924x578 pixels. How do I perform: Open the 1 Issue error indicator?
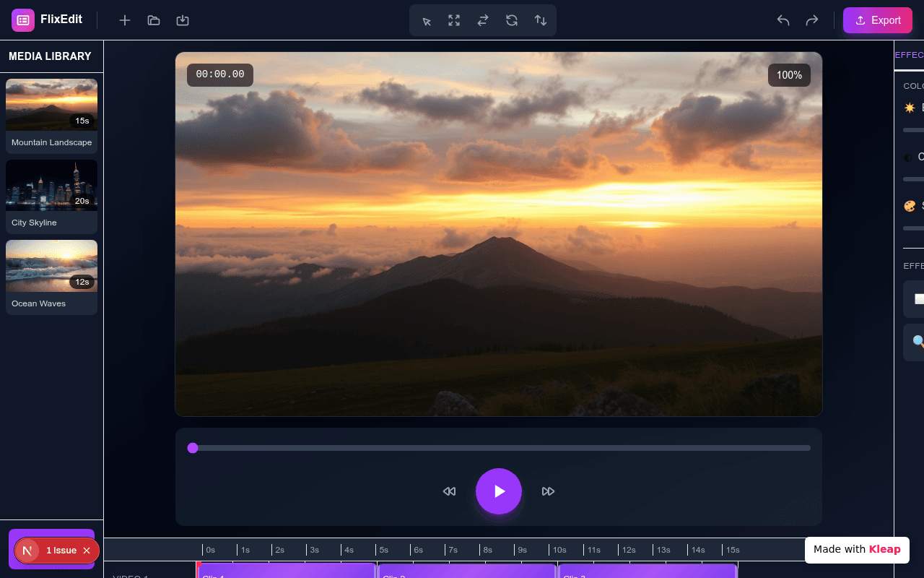61,551
